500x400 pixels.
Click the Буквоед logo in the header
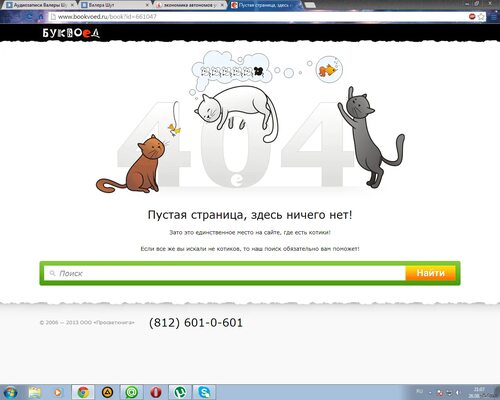click(71, 33)
